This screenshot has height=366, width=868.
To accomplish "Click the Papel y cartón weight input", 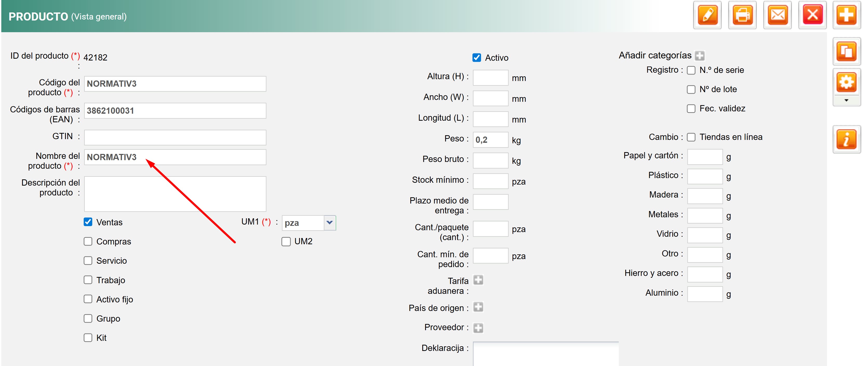I will click(705, 157).
